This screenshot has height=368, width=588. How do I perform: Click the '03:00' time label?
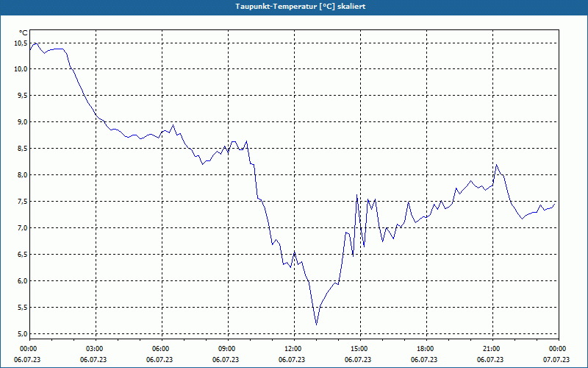96,349
